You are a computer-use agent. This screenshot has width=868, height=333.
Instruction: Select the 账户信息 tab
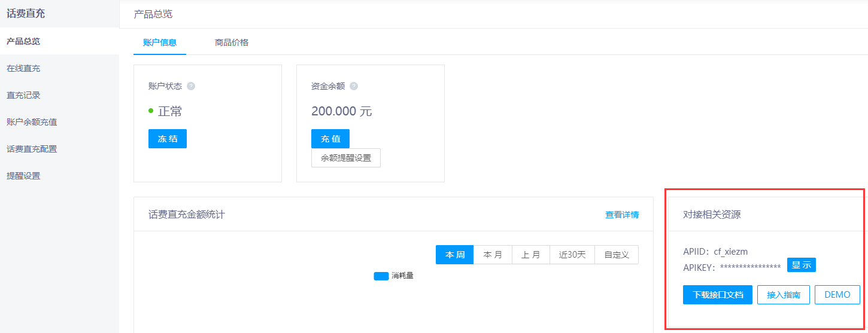[x=160, y=42]
